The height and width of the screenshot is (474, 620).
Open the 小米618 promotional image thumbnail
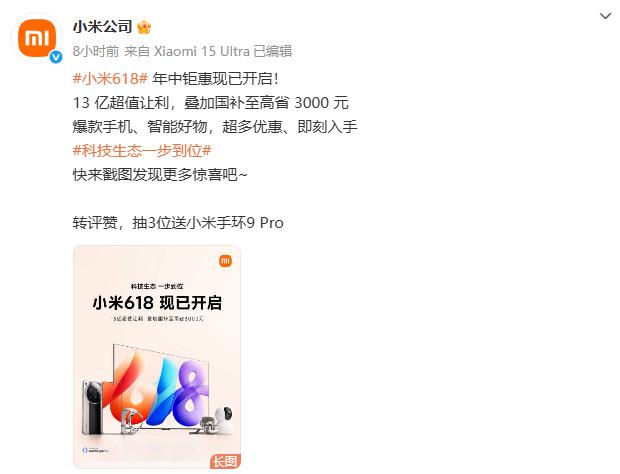pyautogui.click(x=157, y=357)
